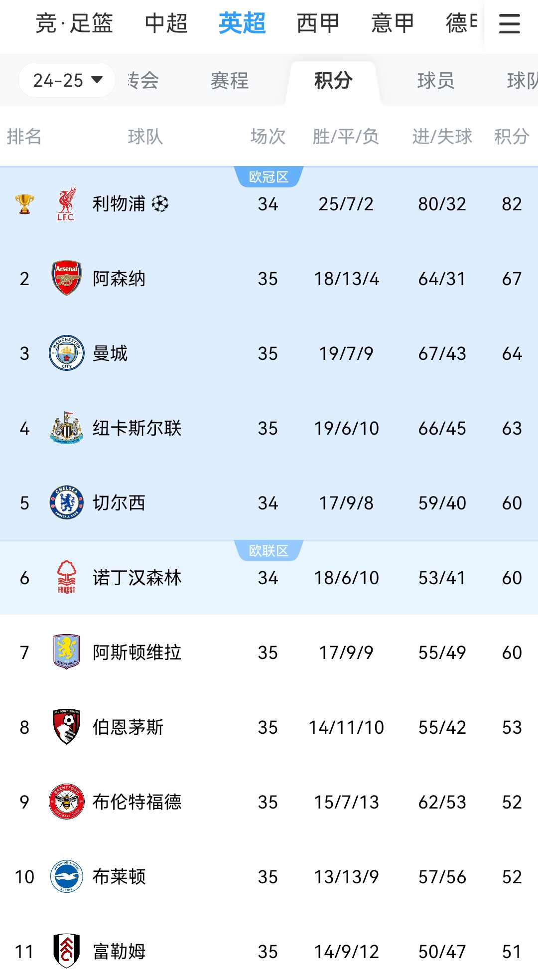Tap the Arsenal club crest
Viewport: 538px width, 980px height.
point(66,278)
